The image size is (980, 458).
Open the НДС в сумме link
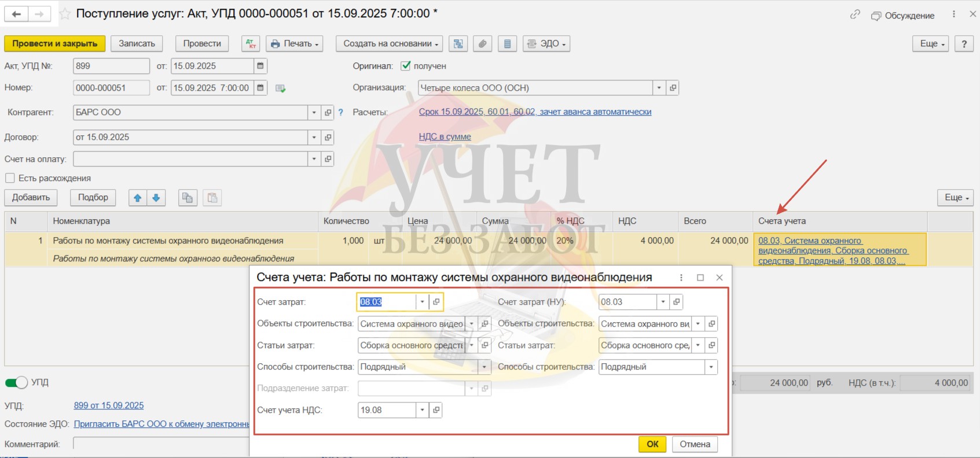(x=445, y=137)
